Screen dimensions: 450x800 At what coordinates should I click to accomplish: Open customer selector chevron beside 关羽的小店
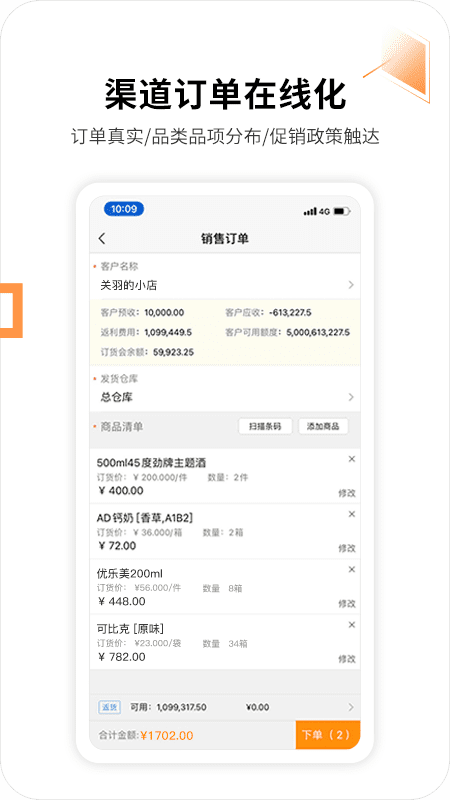[351, 285]
